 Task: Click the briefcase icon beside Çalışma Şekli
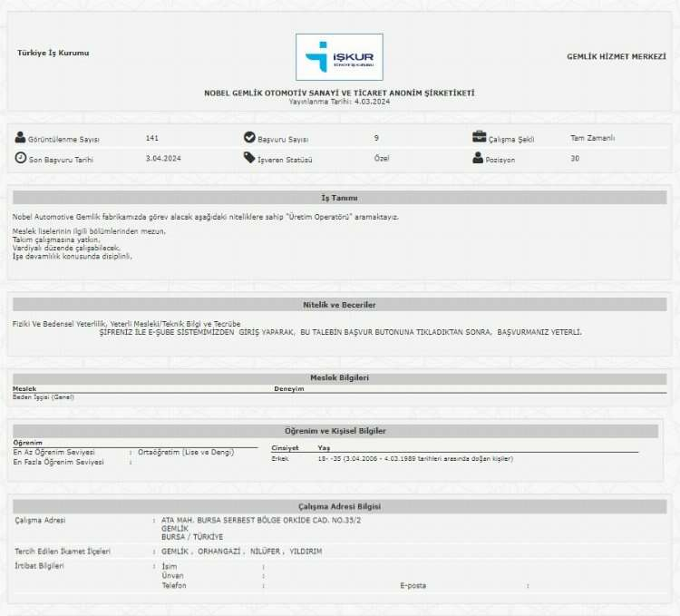point(479,138)
